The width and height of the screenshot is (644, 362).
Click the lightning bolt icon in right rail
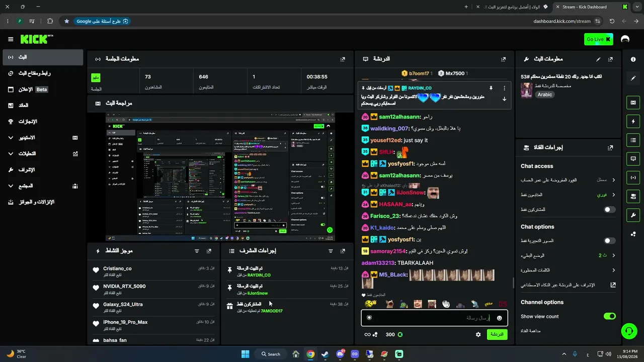(x=633, y=121)
